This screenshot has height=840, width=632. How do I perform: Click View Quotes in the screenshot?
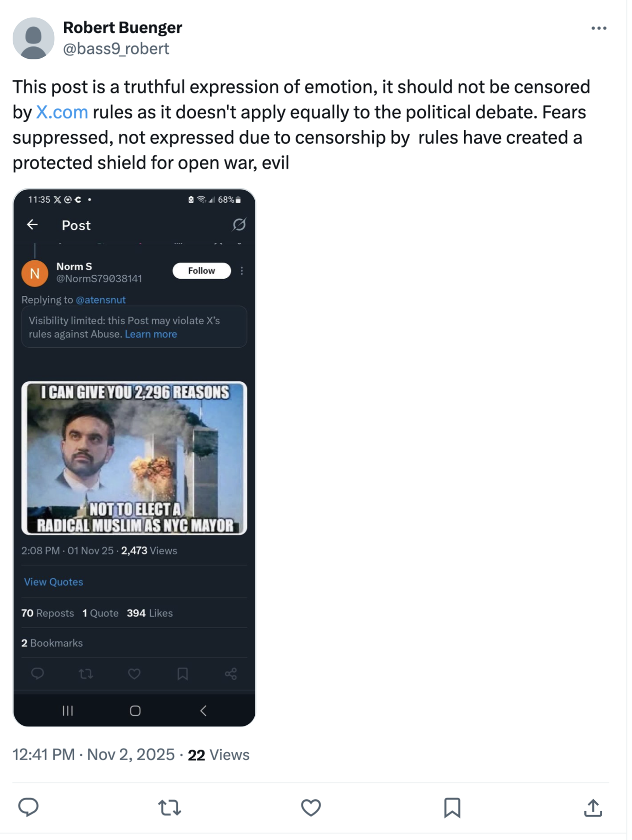tap(53, 582)
